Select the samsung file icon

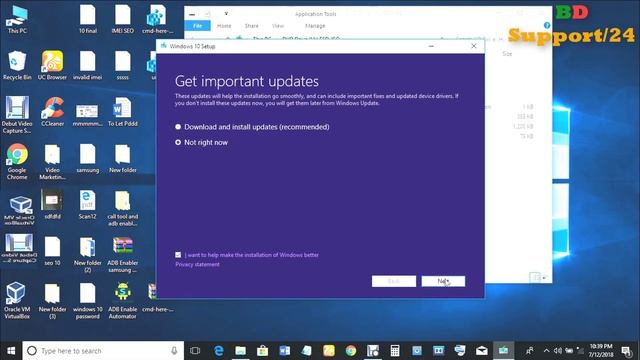(x=87, y=158)
